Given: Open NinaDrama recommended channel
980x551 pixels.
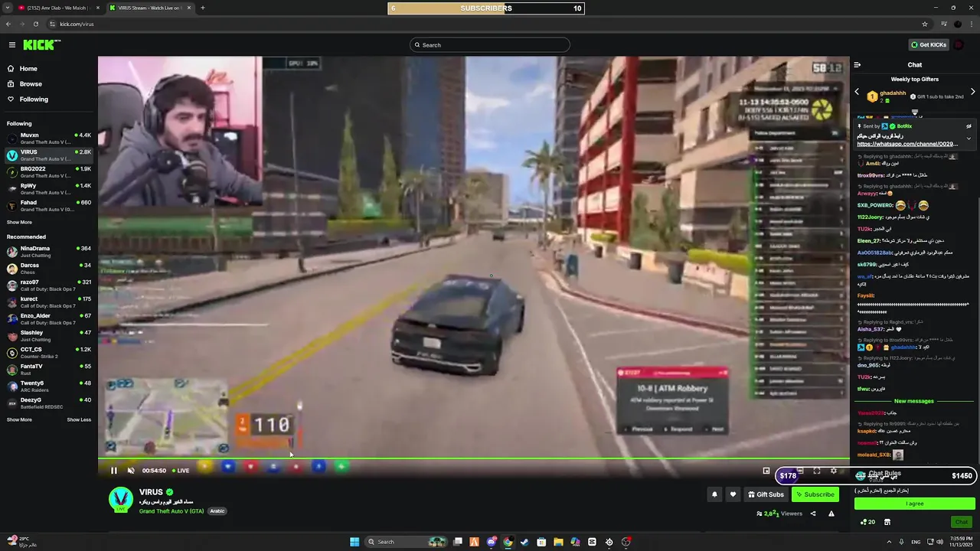Looking at the screenshot, I should [49, 252].
